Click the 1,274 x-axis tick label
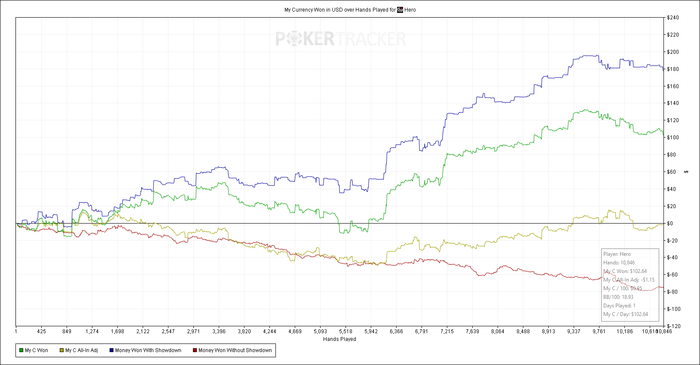 (x=92, y=332)
